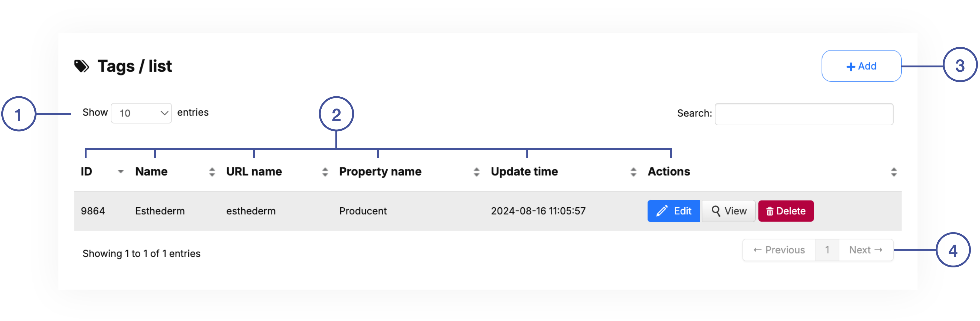980x321 pixels.
Task: Go to the Previous page
Action: click(x=779, y=250)
